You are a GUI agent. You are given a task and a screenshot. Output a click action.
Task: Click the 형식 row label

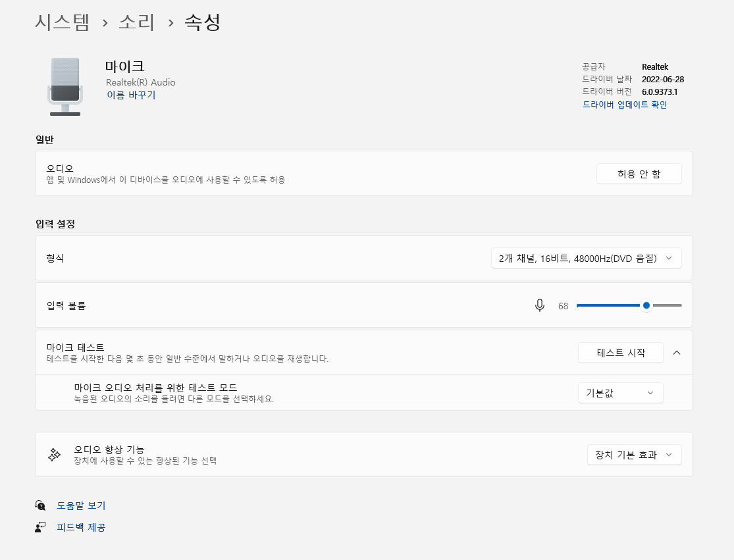[55, 258]
